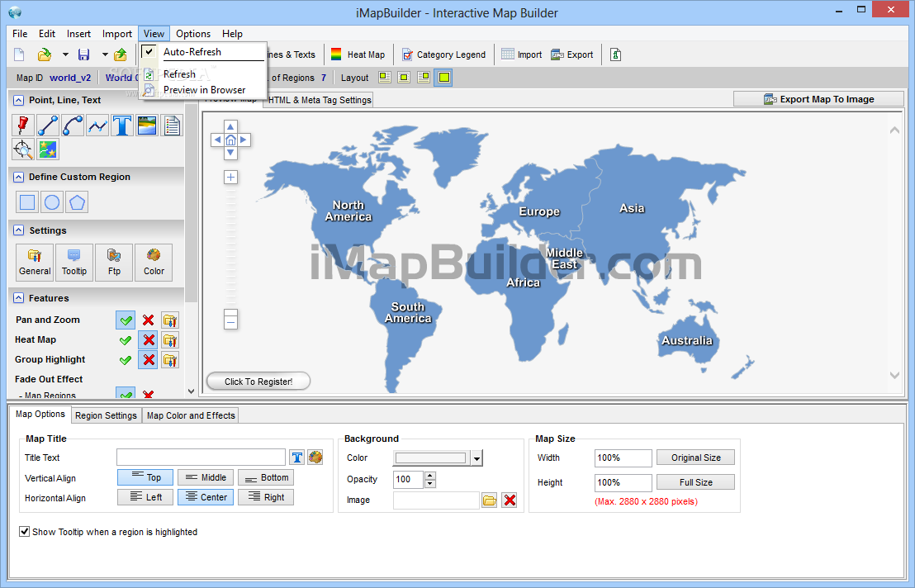
Task: Click the upload folder arrow icon
Action: [121, 55]
